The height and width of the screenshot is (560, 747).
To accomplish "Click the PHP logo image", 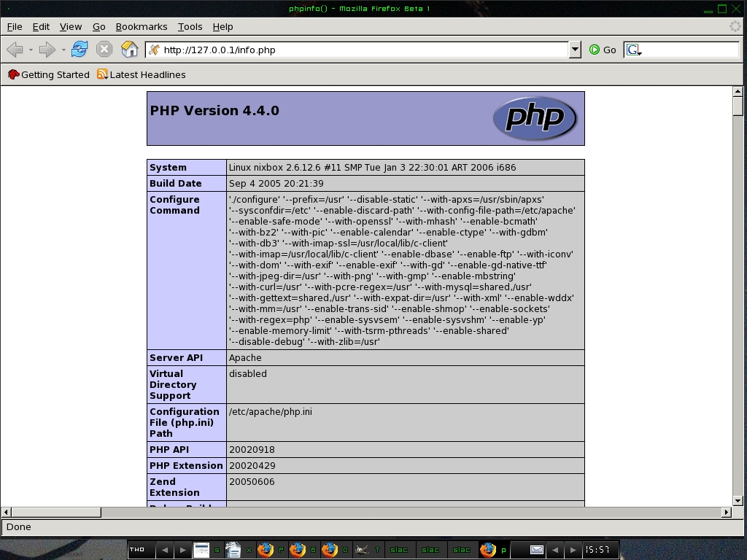I will coord(535,118).
